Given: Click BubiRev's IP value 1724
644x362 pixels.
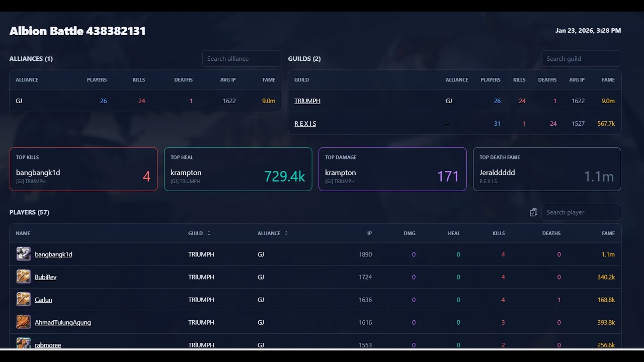Looking at the screenshot, I should (x=365, y=277).
